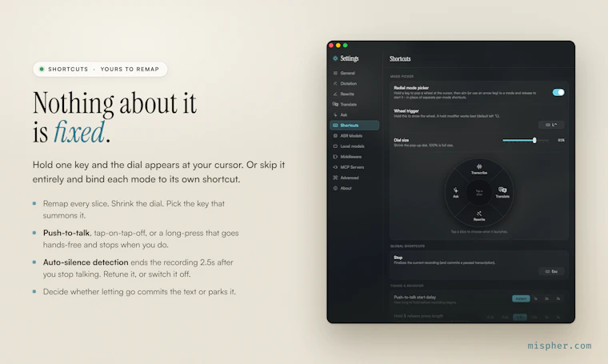608x364 pixels.
Task: Set push-to-talk start delay to 3s
Action: [558, 298]
